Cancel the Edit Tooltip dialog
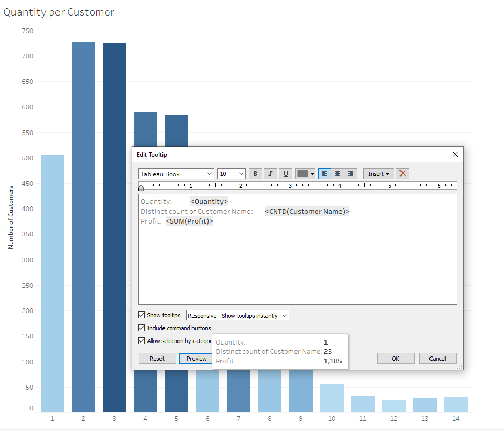Viewport: 504px width, 431px height. click(x=437, y=359)
